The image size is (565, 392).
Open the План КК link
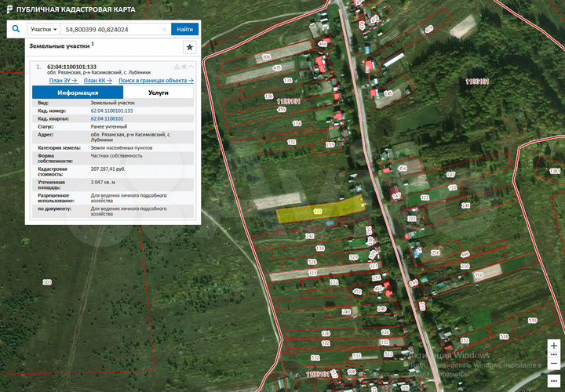point(97,80)
